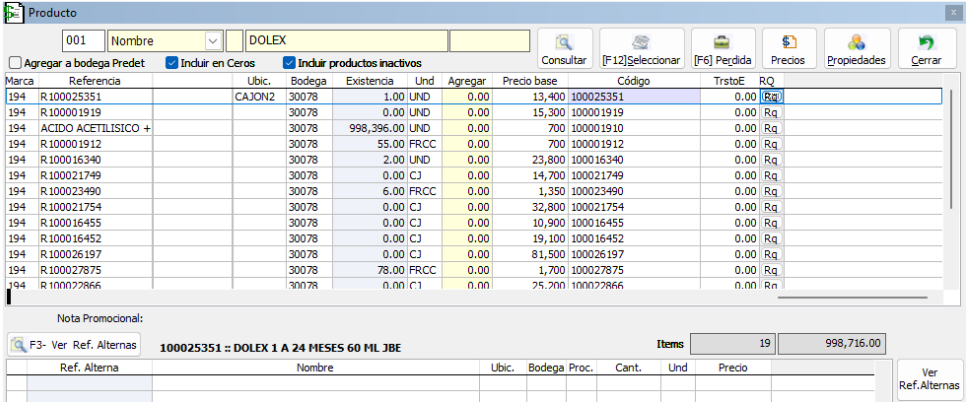The image size is (969, 403).
Task: Click the Código column header
Action: (633, 81)
